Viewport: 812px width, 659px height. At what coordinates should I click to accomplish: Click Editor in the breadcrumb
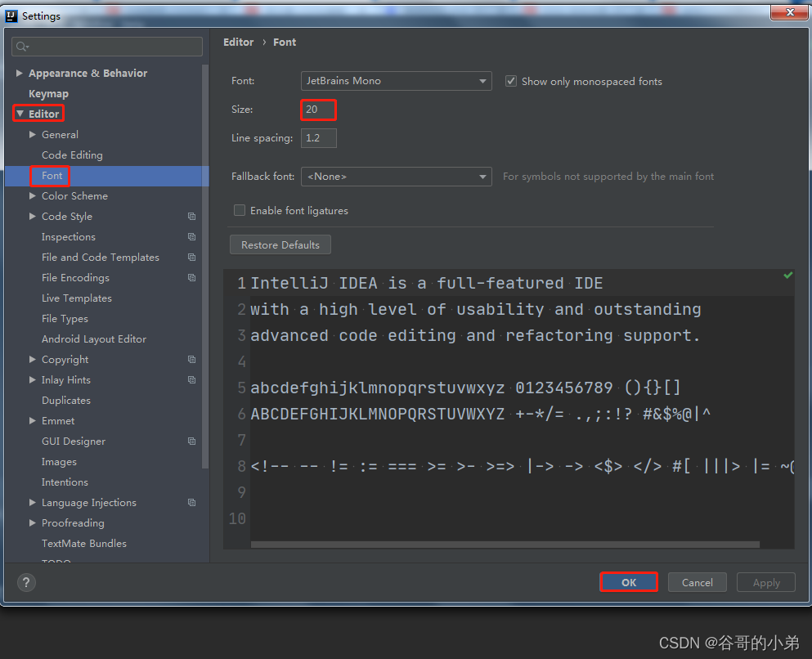[x=238, y=43]
